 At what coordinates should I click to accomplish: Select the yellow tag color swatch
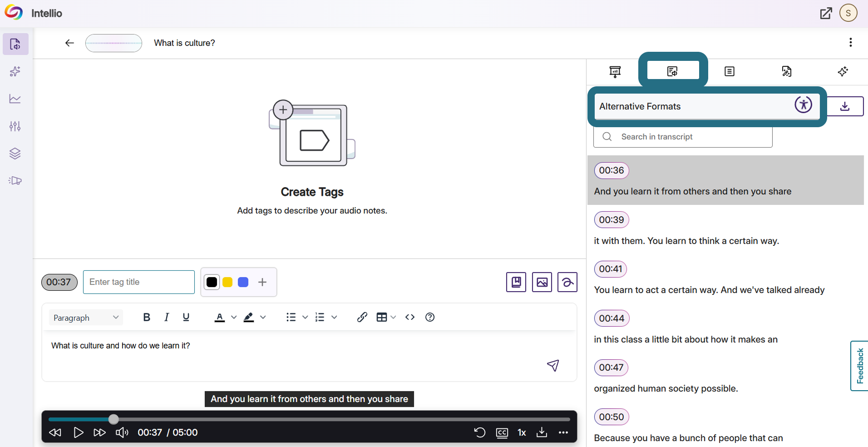tap(227, 282)
